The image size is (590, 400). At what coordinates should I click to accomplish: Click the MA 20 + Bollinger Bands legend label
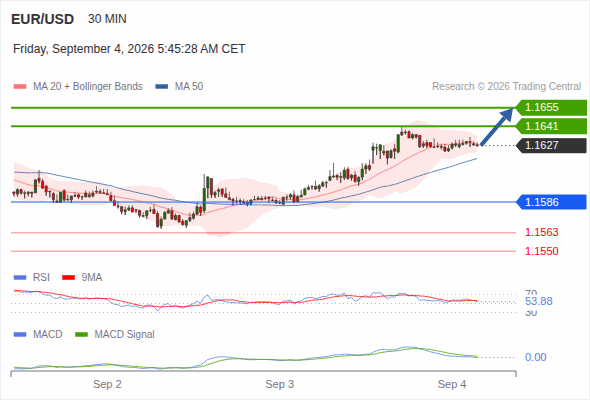click(88, 87)
